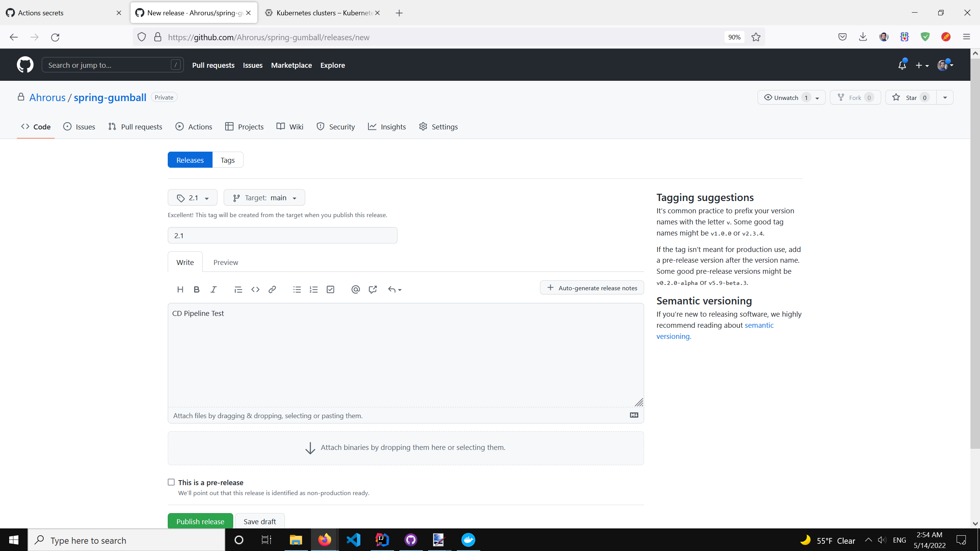Switch to the Preview tab

click(226, 262)
